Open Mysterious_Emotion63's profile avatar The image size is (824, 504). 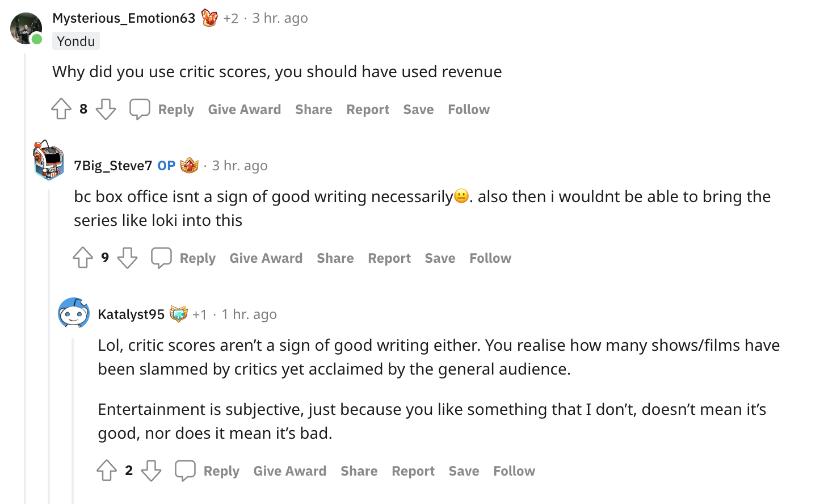[26, 28]
